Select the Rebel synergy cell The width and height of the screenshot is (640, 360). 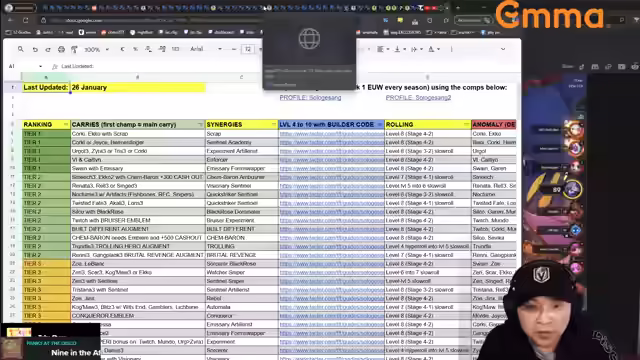(242, 298)
